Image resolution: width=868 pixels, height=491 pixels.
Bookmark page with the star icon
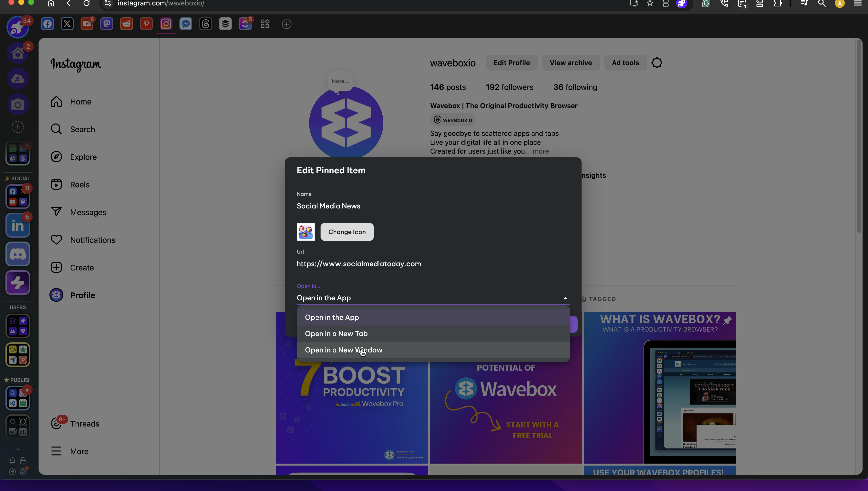650,3
